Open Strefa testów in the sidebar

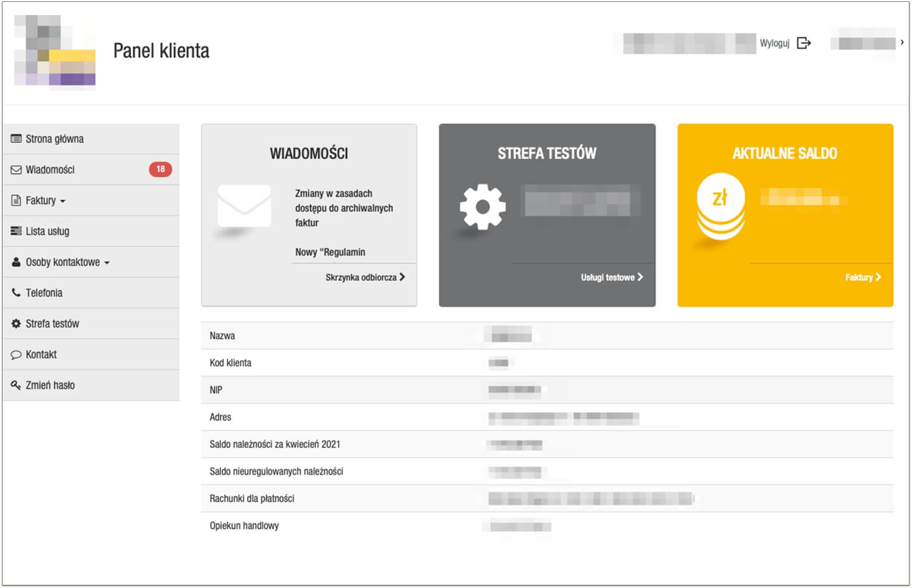(x=91, y=323)
